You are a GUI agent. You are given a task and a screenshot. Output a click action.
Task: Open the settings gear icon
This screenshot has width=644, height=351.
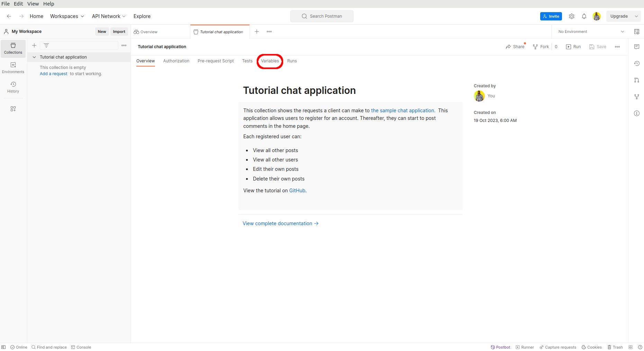click(572, 16)
